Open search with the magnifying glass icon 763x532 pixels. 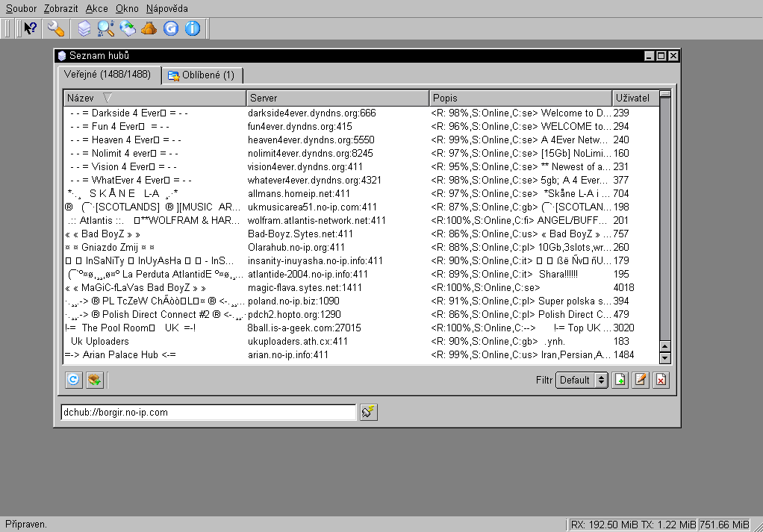pyautogui.click(x=106, y=28)
